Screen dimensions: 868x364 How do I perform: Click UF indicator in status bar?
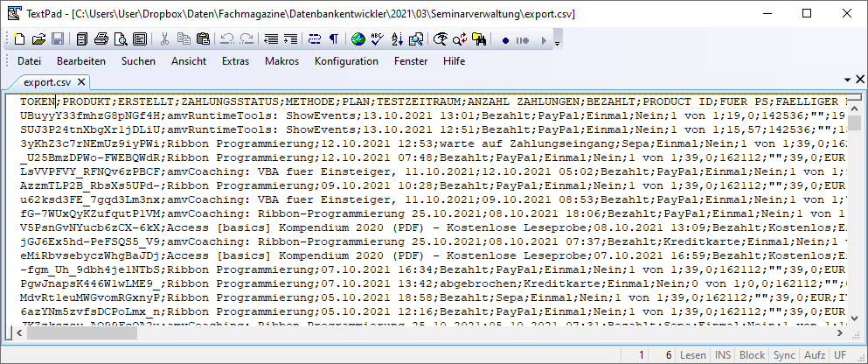840,355
